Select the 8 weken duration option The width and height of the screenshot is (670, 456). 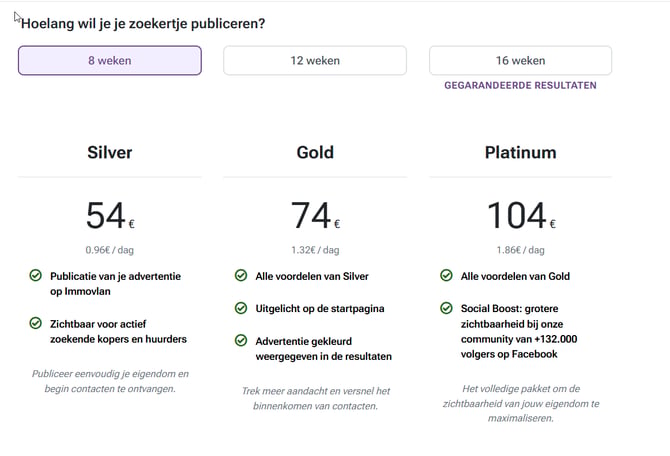point(110,61)
